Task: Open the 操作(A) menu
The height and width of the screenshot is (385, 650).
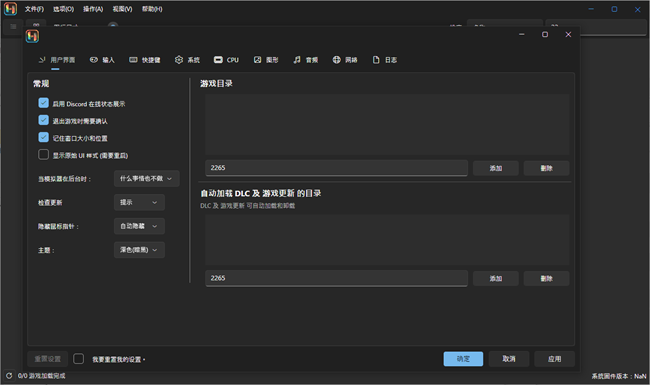Action: click(x=93, y=9)
